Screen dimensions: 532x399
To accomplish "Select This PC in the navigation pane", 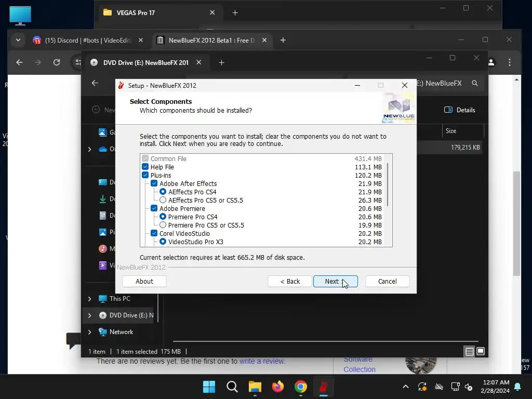I will pos(120,299).
